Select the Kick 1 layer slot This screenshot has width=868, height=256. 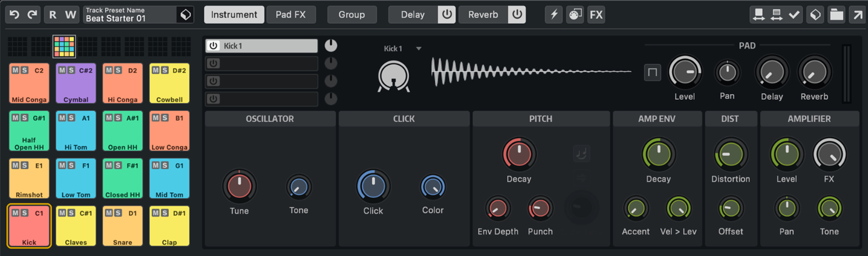click(x=262, y=46)
